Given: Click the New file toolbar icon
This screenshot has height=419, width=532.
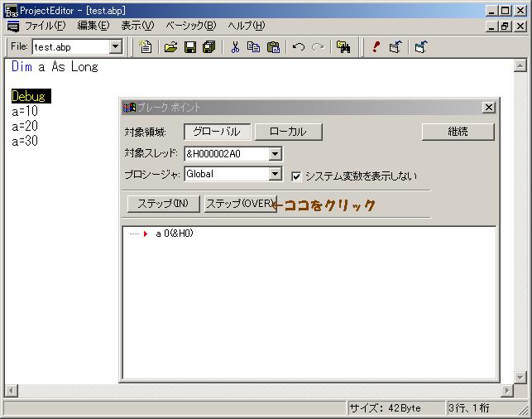Looking at the screenshot, I should (146, 46).
